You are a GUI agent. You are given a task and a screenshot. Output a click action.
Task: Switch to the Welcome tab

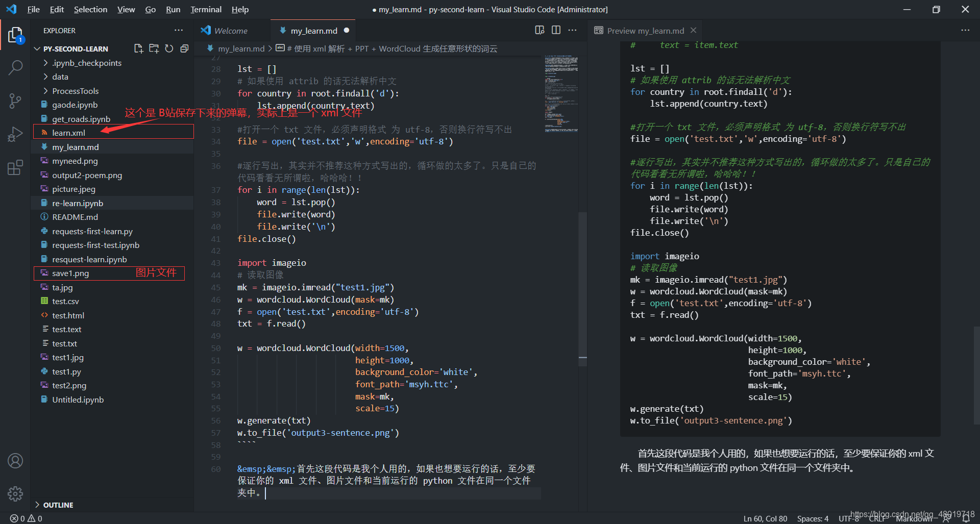tap(231, 31)
